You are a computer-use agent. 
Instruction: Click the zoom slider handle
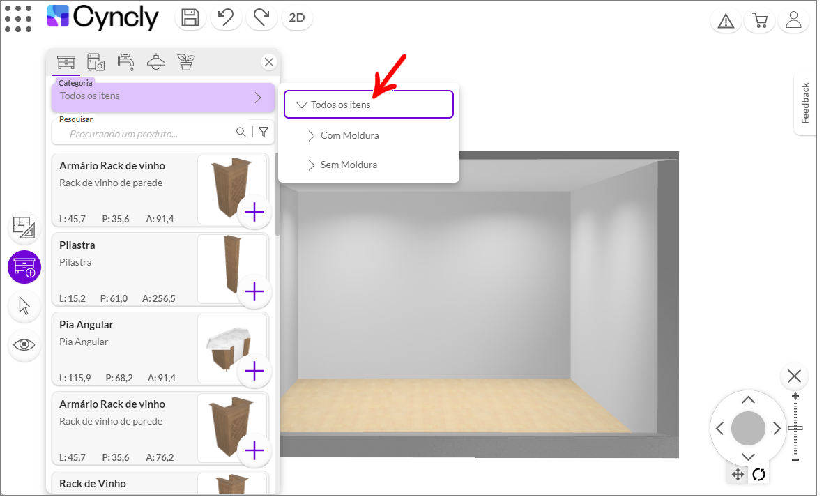coord(795,428)
